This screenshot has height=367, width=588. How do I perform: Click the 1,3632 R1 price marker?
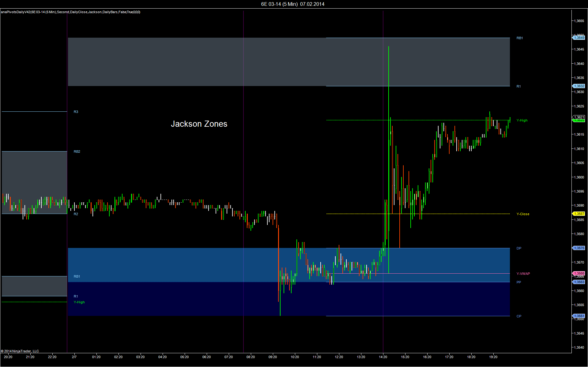tap(579, 86)
